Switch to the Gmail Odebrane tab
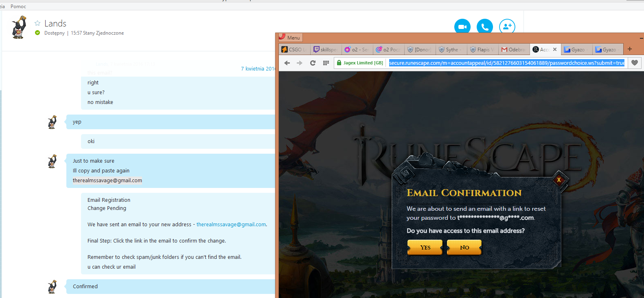 point(514,49)
